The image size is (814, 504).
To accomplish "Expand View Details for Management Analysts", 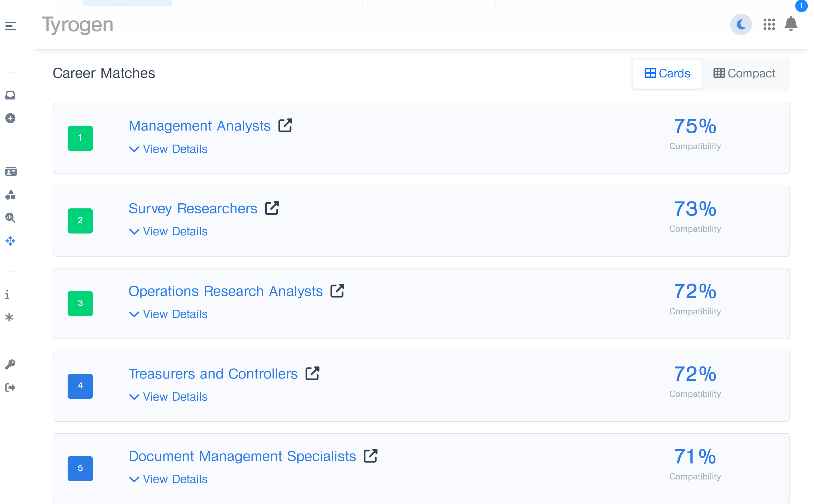I will (x=168, y=149).
